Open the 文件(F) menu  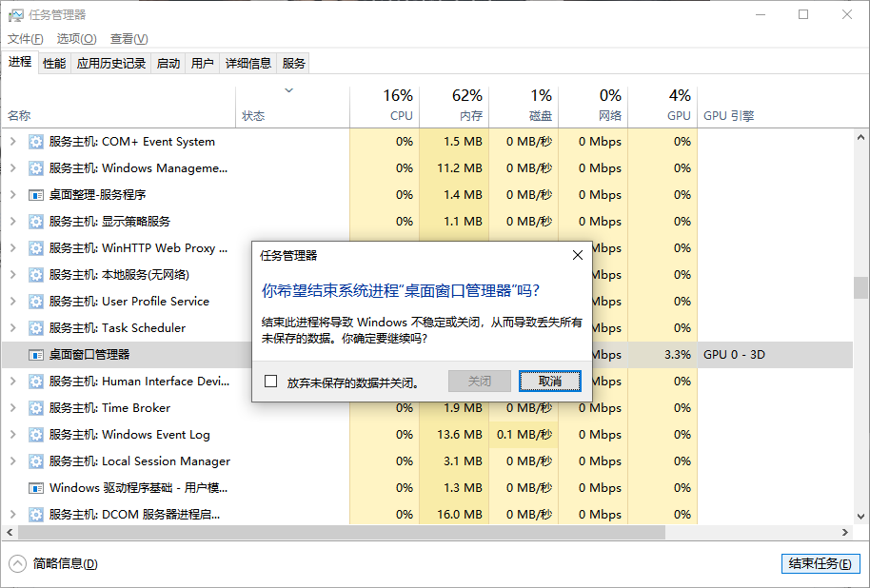click(26, 39)
